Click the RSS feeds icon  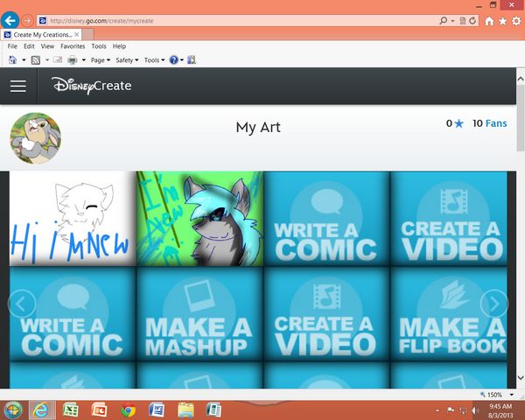tap(36, 60)
